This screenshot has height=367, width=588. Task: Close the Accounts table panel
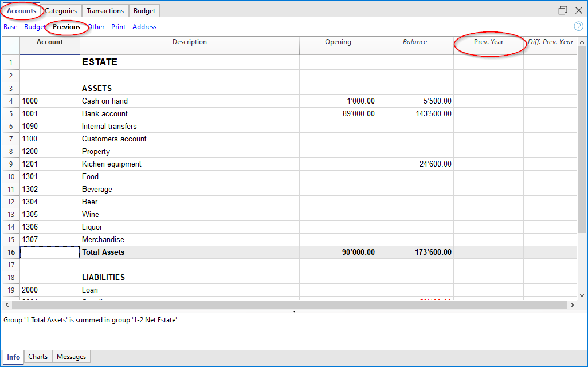click(x=578, y=10)
